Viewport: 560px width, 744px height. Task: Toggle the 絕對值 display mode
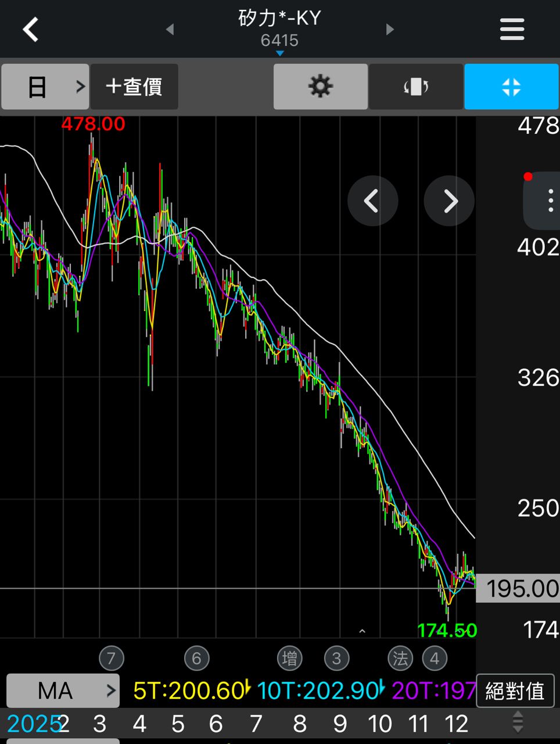click(515, 691)
